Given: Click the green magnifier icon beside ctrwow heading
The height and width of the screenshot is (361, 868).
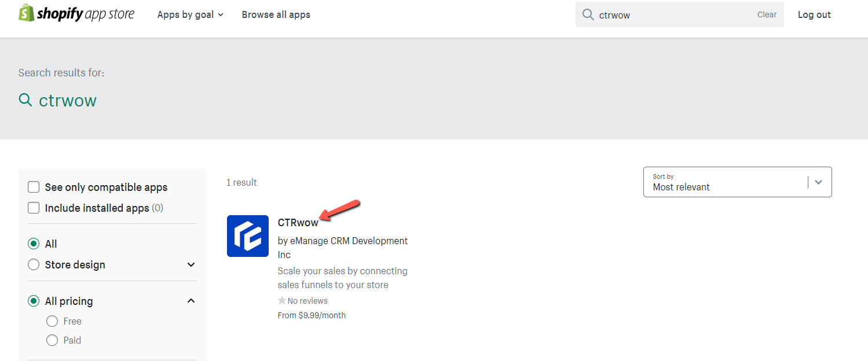Looking at the screenshot, I should [25, 100].
